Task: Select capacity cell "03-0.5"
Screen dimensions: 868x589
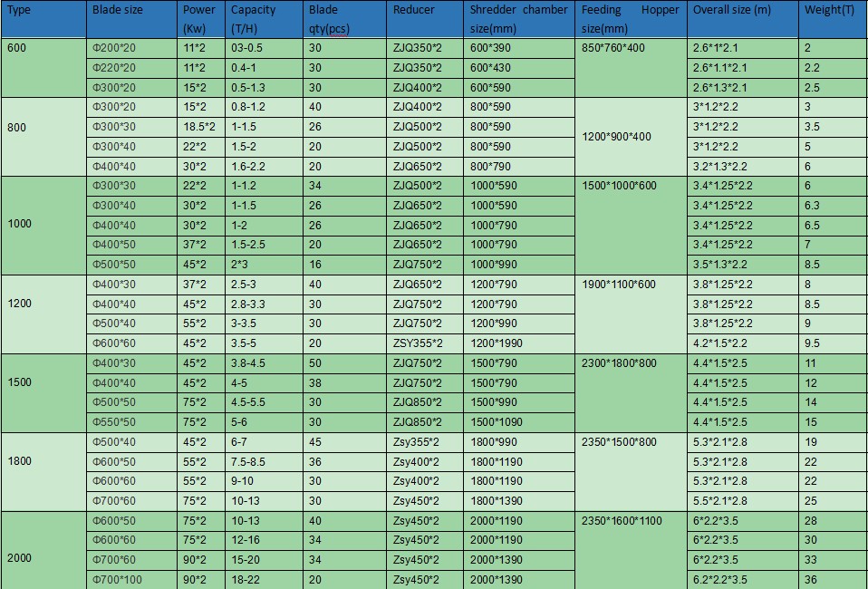Action: (264, 48)
